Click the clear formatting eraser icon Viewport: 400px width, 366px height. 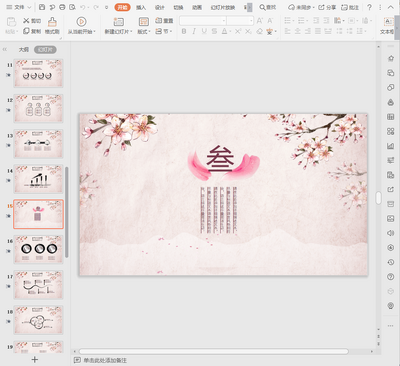[260, 31]
